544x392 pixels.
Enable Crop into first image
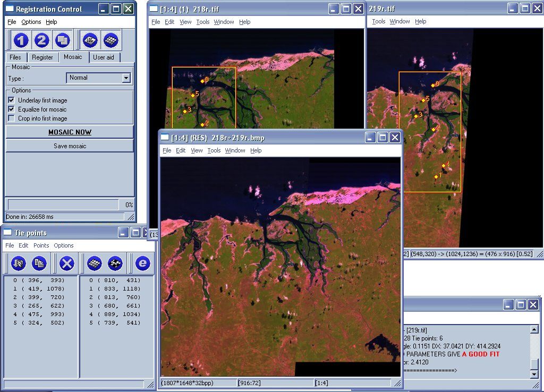click(x=11, y=118)
